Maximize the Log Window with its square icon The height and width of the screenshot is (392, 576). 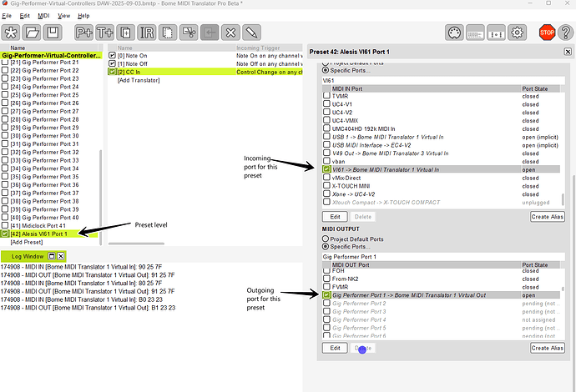point(52,256)
